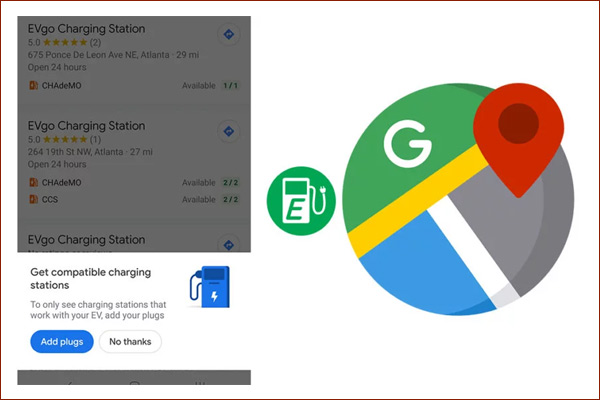Click the blue charging station illustration
Viewport: 600px width, 400px height.
coord(210,287)
